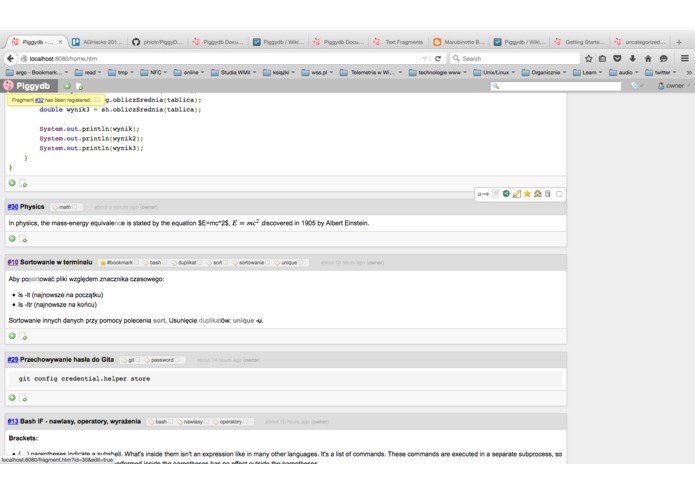Toggle the selection checkbox in the fragment toolbar
This screenshot has height=494, width=695.
coord(559,194)
